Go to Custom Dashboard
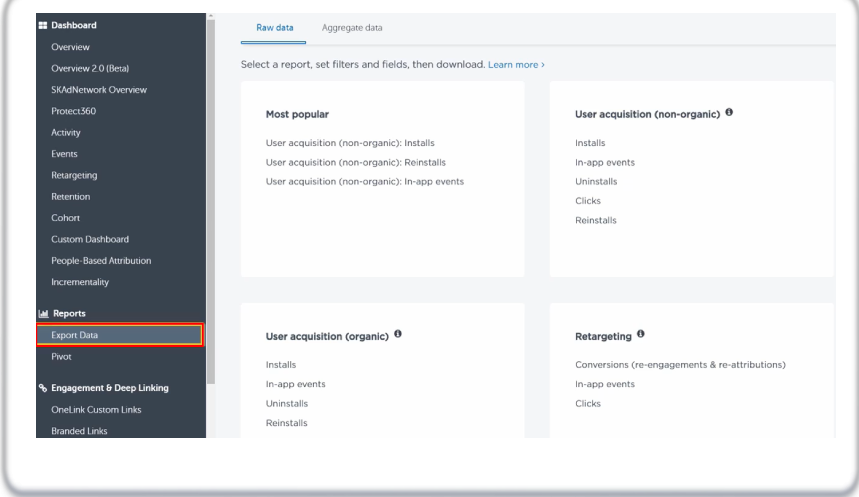 (x=90, y=239)
